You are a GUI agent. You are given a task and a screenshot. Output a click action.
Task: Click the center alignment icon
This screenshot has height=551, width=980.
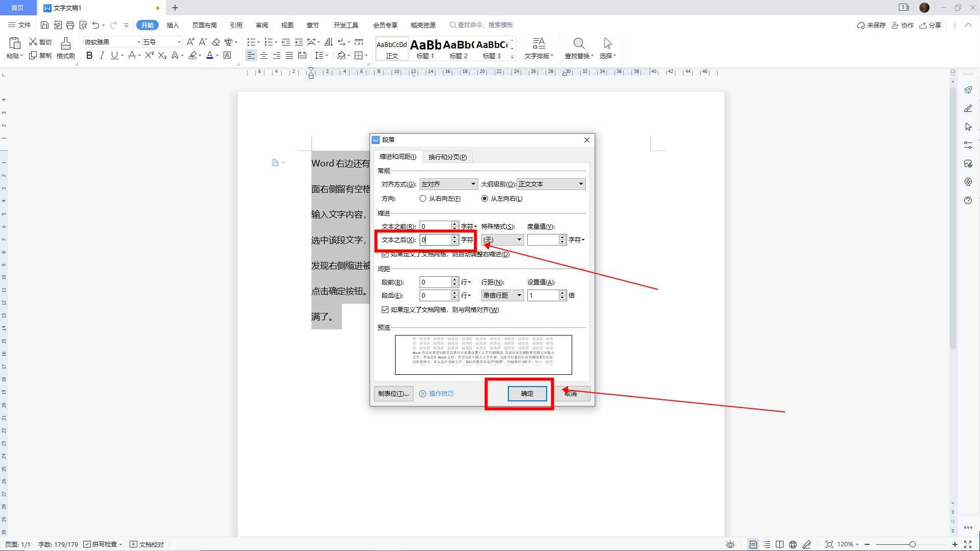264,56
